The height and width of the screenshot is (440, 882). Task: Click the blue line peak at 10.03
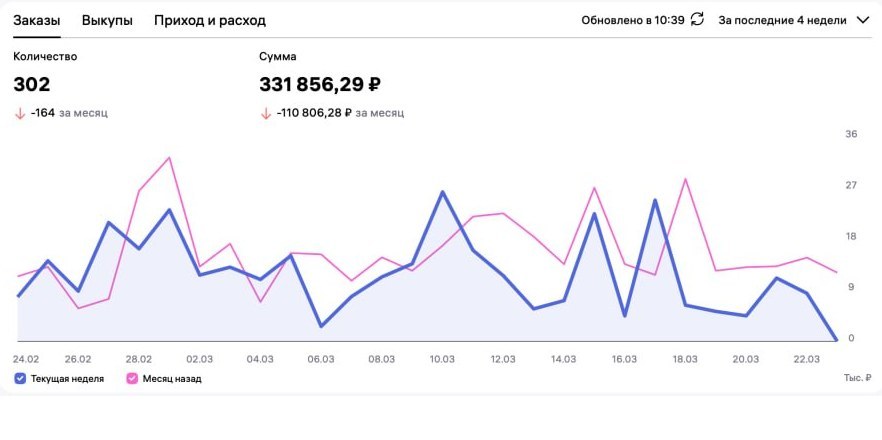[x=442, y=192]
